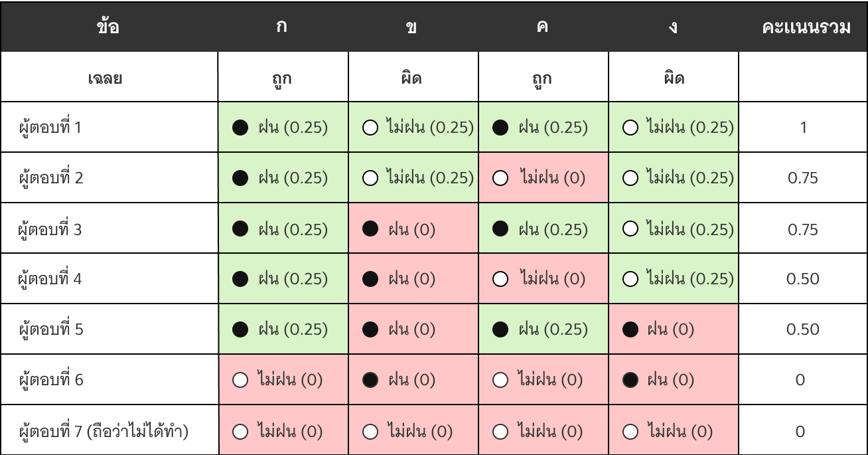
Task: Toggle ผู้ตอบที่ 5 filled bubble in column ค
Action: click(x=502, y=329)
